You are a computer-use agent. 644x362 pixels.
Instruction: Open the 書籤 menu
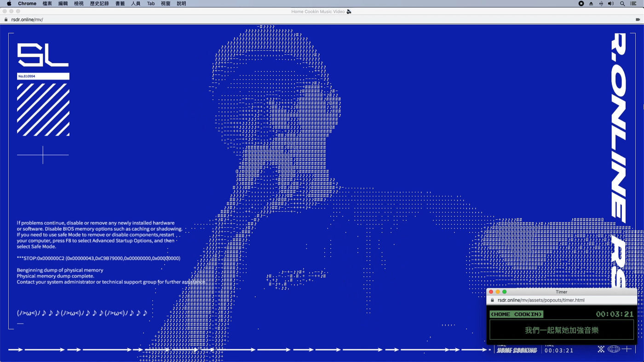[x=120, y=4]
